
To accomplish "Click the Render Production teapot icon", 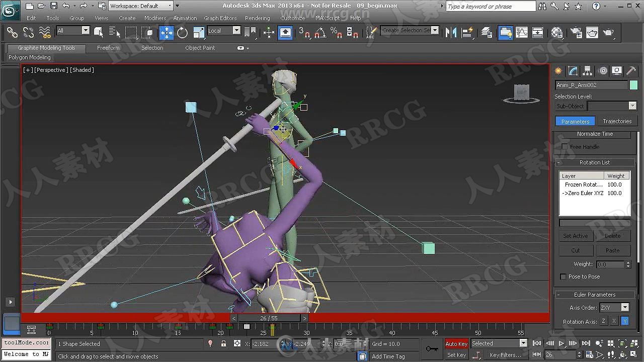I will point(609,33).
